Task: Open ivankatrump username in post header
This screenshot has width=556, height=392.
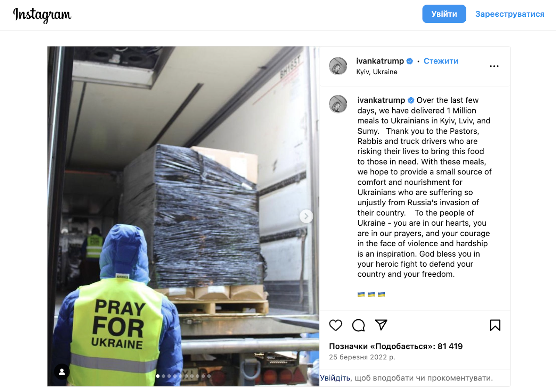Action: 380,61
